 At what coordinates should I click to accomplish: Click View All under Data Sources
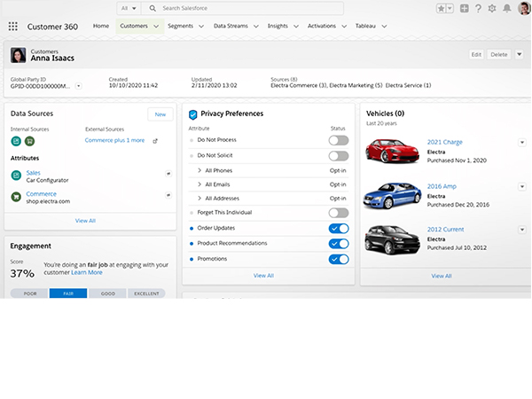click(x=85, y=221)
